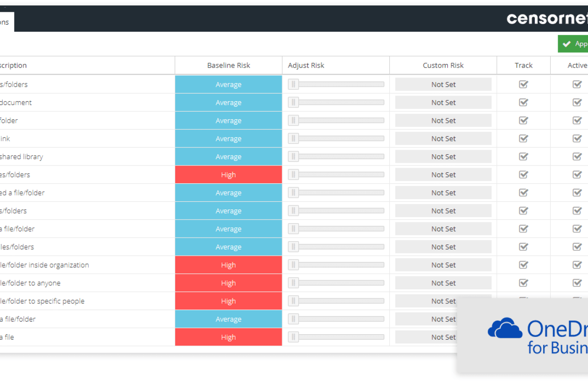
Task: Click the Average risk cell for link row
Action: (229, 139)
